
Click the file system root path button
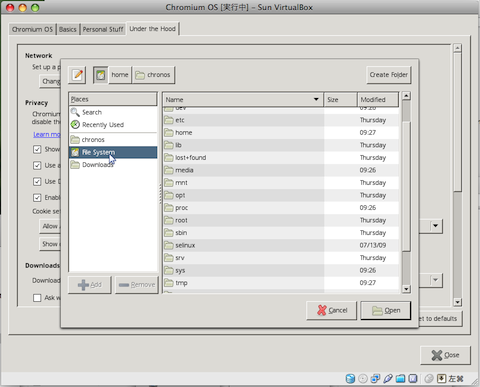point(100,75)
